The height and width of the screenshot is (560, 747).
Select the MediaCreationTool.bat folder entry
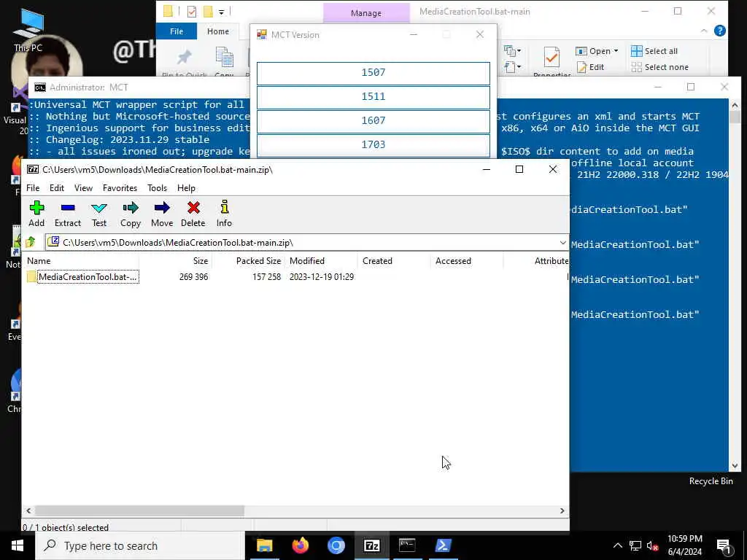coord(82,276)
